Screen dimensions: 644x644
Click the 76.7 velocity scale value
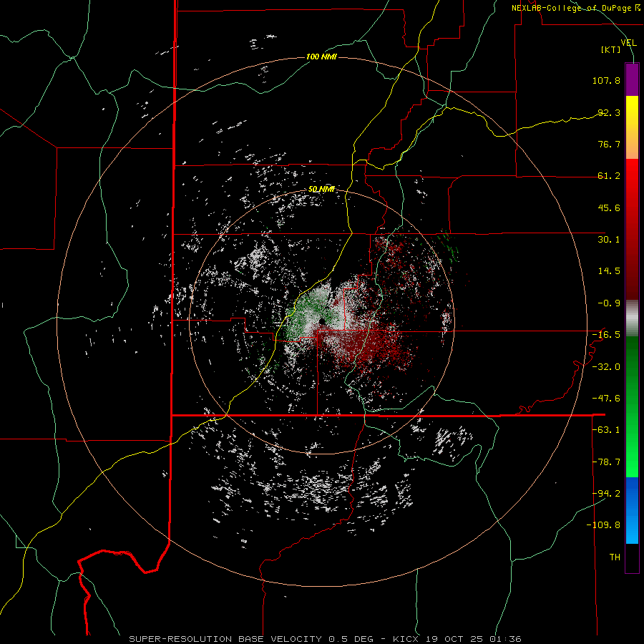609,144
